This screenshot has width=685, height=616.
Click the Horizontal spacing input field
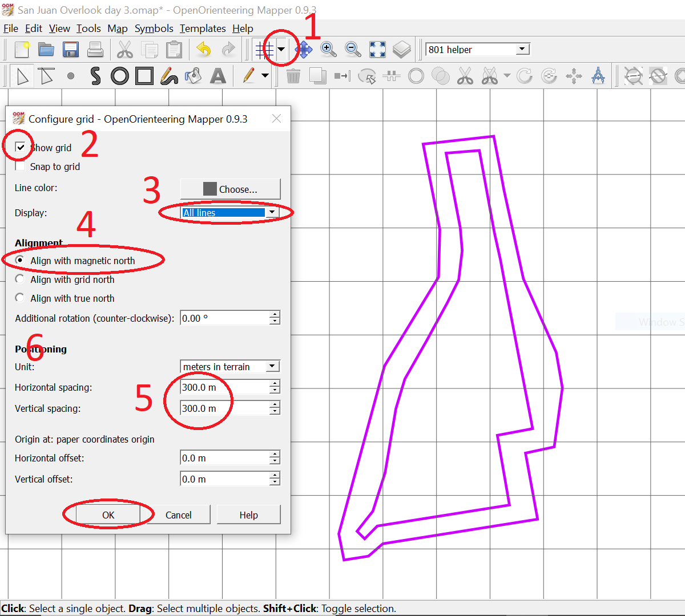(x=224, y=387)
